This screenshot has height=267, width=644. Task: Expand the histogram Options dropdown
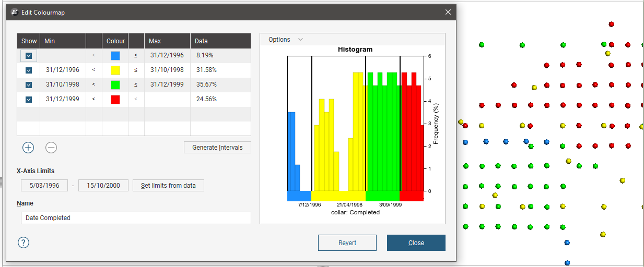[285, 40]
